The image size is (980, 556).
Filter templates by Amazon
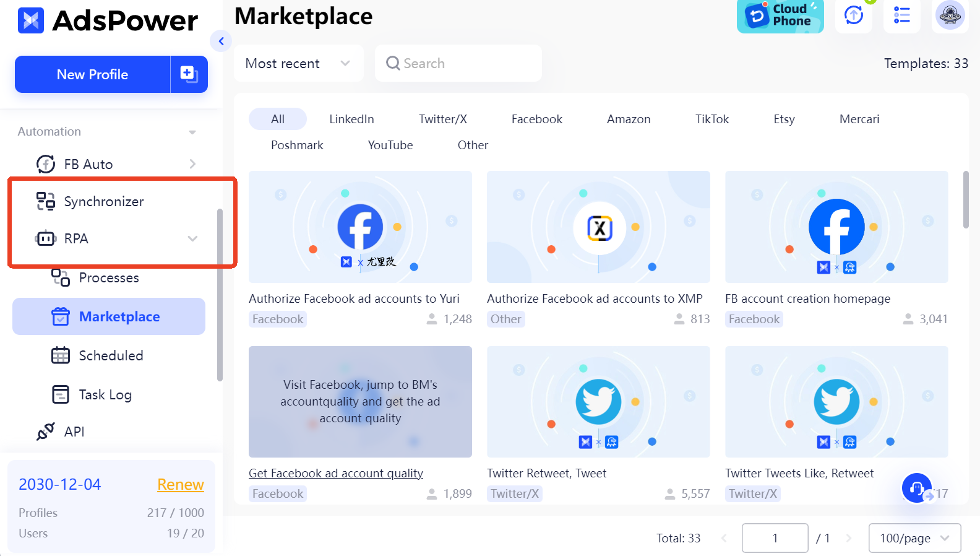(629, 119)
